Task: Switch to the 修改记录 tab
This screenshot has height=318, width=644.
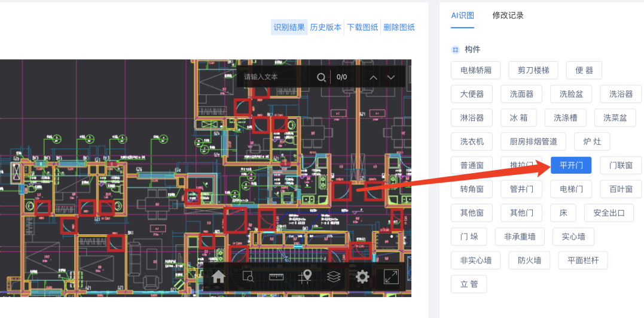Action: pyautogui.click(x=508, y=16)
